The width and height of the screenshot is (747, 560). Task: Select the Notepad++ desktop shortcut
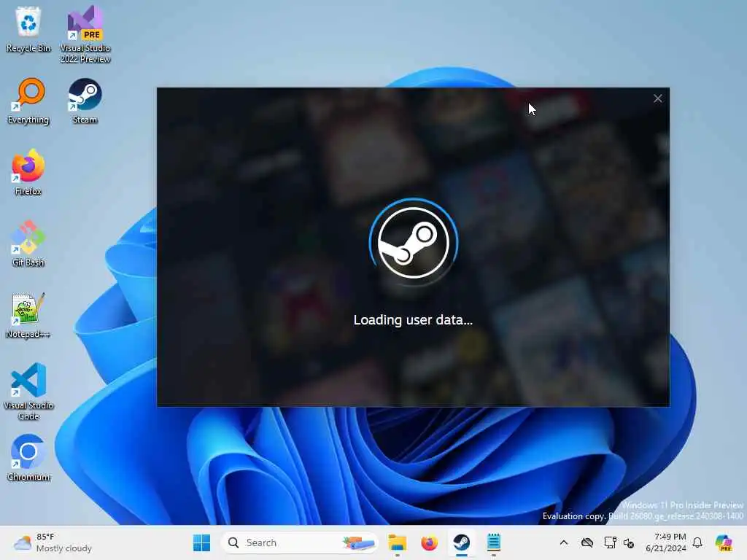[28, 315]
